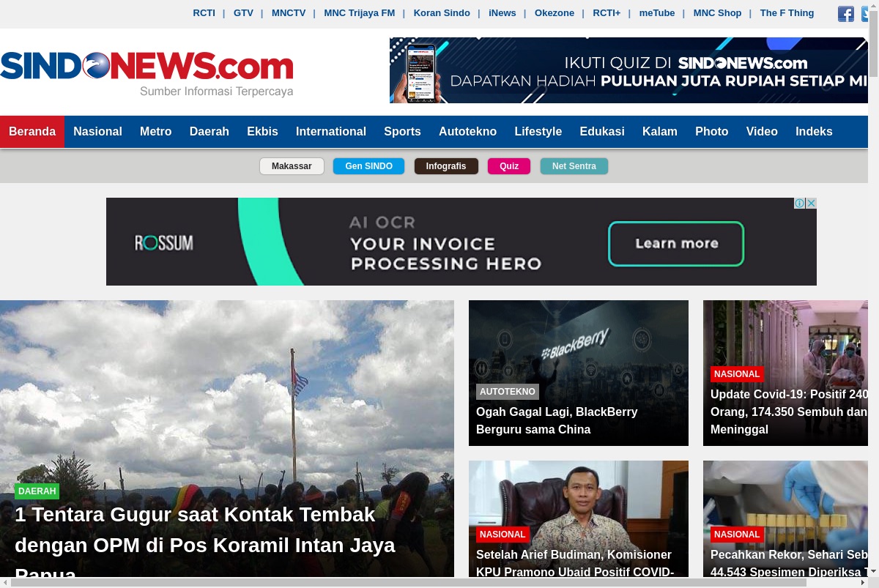Visit Okezone from top bar
879x588 pixels.
[x=555, y=13]
